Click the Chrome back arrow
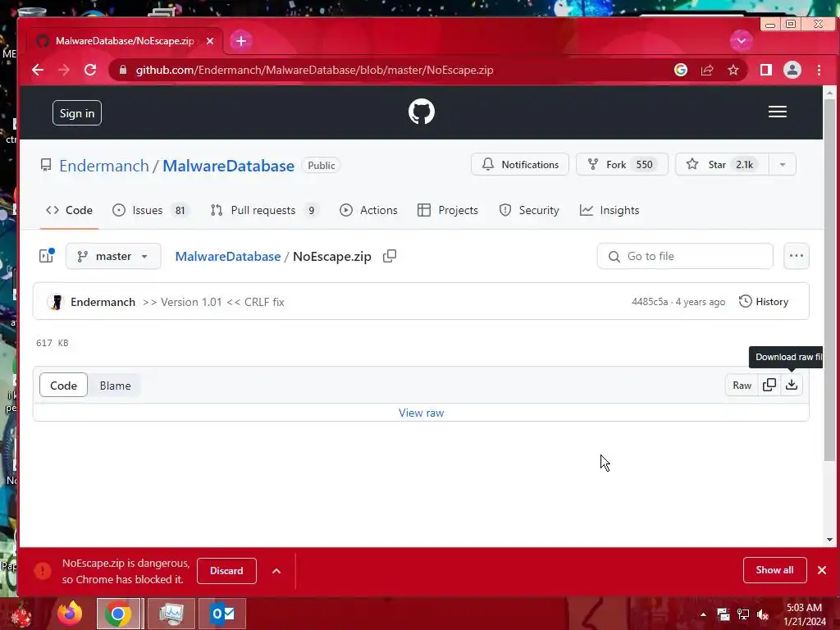Image resolution: width=840 pixels, height=630 pixels. point(38,71)
